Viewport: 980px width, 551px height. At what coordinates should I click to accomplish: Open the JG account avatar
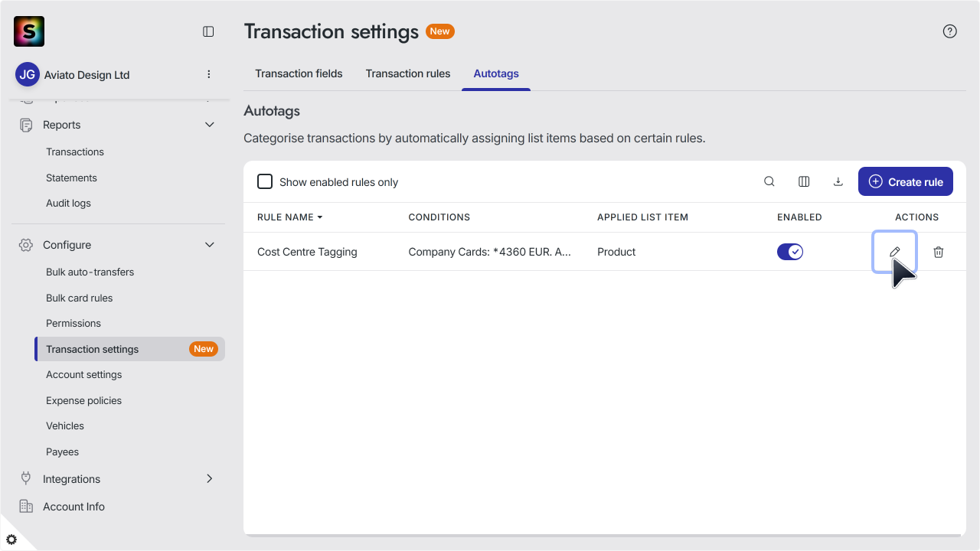28,74
